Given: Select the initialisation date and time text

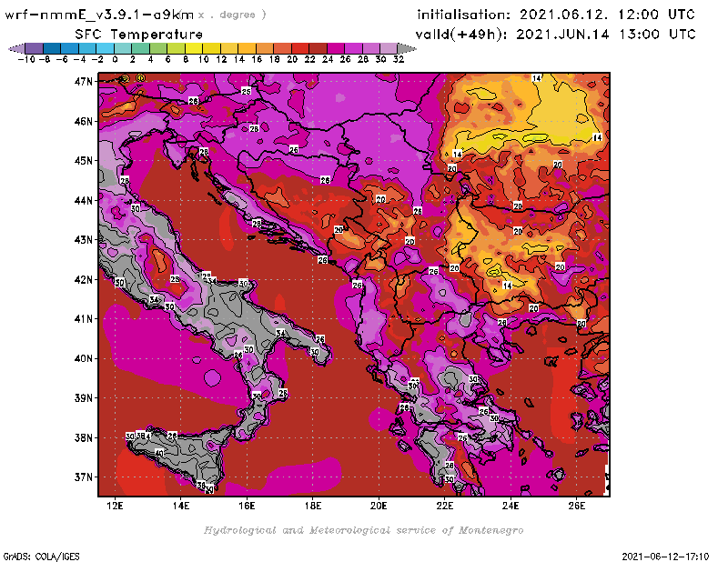Looking at the screenshot, I should click(x=556, y=15).
